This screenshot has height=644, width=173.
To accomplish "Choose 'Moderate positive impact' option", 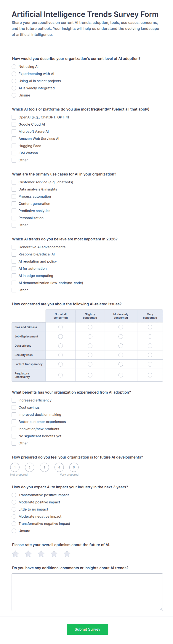I will 14,502.
